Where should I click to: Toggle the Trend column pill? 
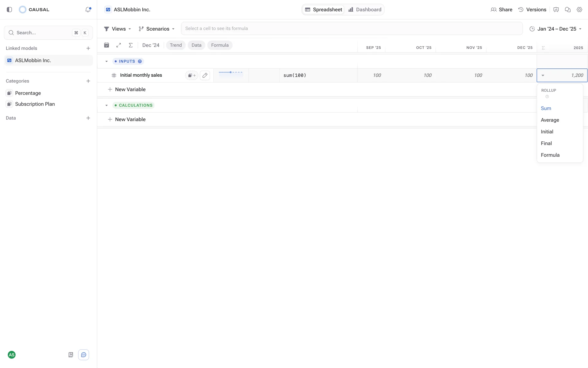point(175,45)
